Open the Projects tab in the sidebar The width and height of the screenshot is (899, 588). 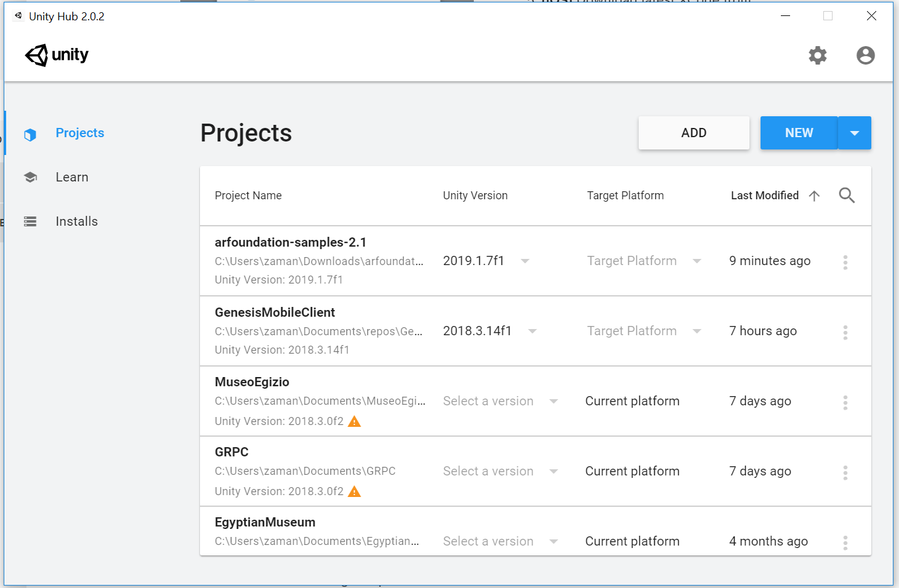pos(79,133)
